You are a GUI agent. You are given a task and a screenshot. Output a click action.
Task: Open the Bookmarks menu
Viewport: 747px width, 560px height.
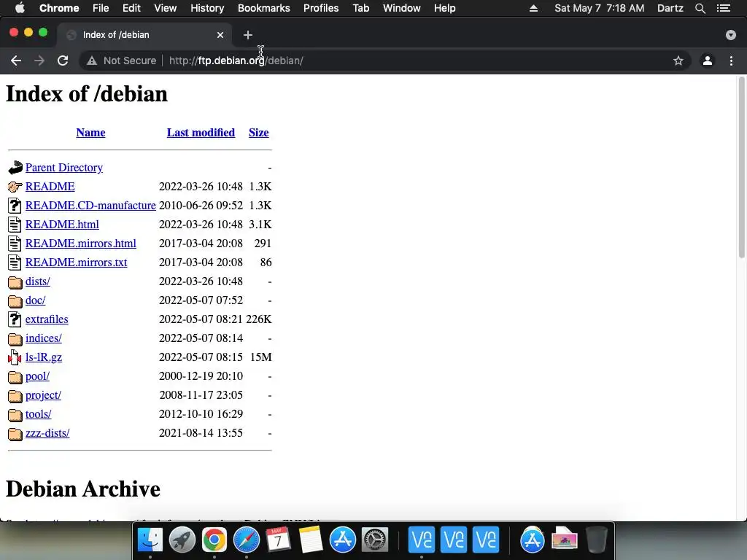pyautogui.click(x=264, y=8)
